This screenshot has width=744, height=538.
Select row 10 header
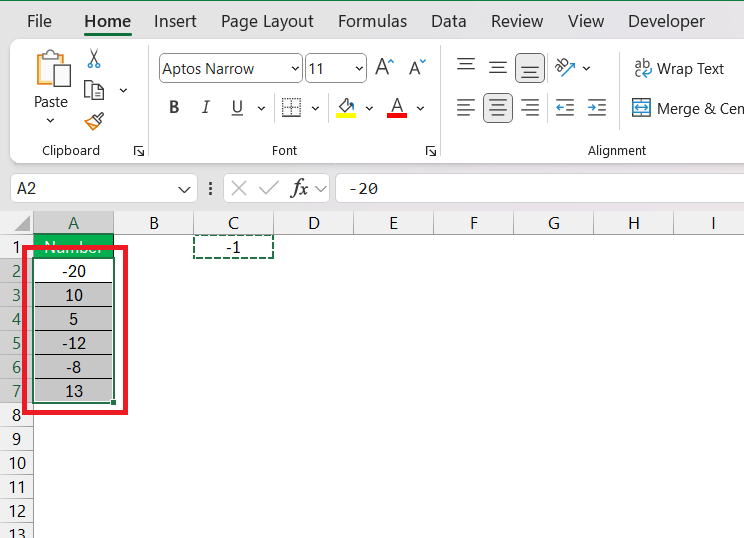click(x=17, y=463)
